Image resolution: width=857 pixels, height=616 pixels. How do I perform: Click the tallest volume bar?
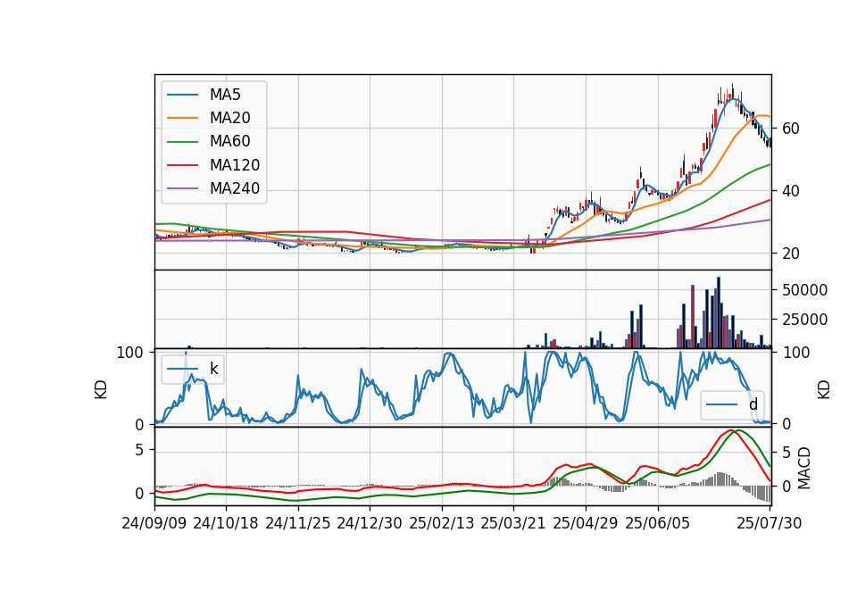click(719, 312)
